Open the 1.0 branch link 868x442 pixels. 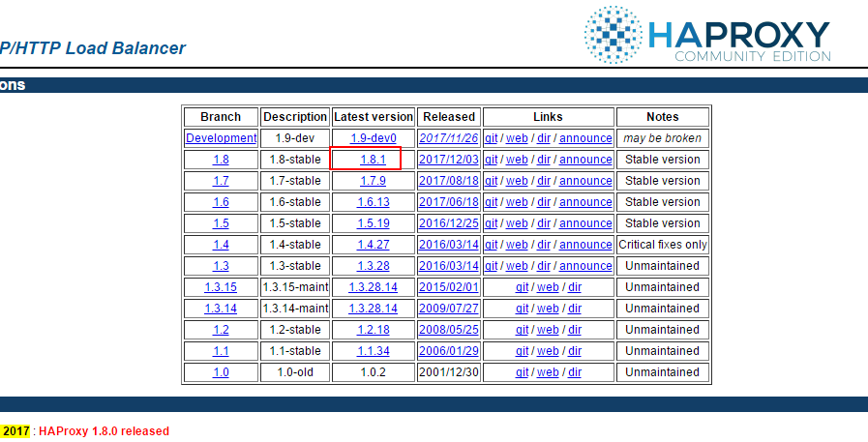point(221,372)
